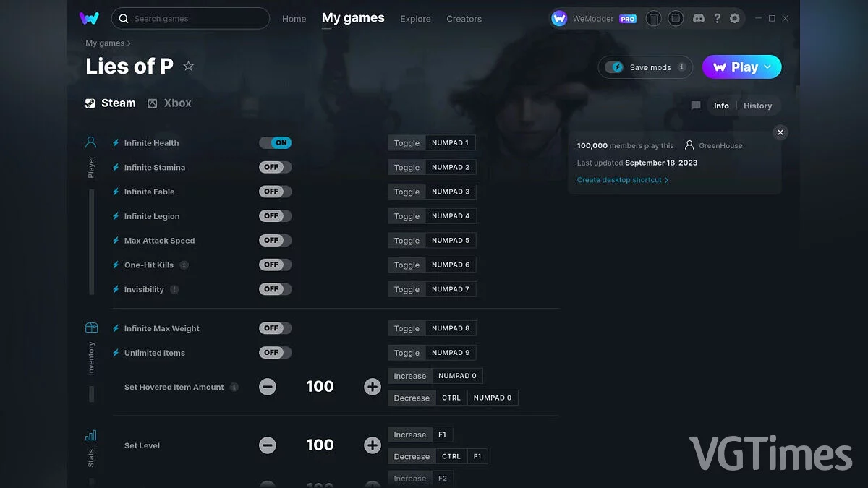Close the info panel
The image size is (868, 488).
(x=780, y=132)
